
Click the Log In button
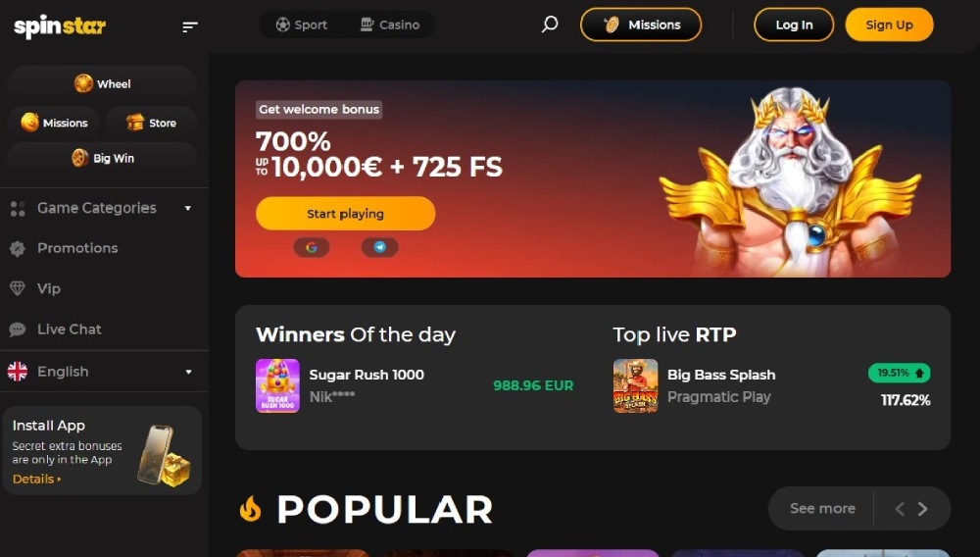[x=794, y=25]
